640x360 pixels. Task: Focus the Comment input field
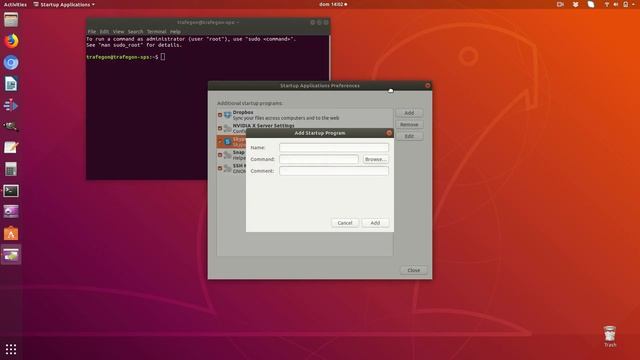(334, 171)
